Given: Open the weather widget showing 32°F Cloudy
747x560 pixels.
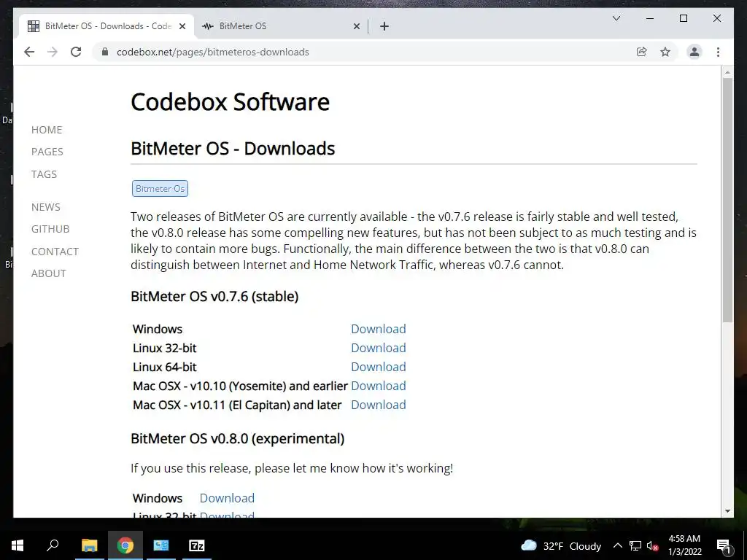Looking at the screenshot, I should coord(561,545).
